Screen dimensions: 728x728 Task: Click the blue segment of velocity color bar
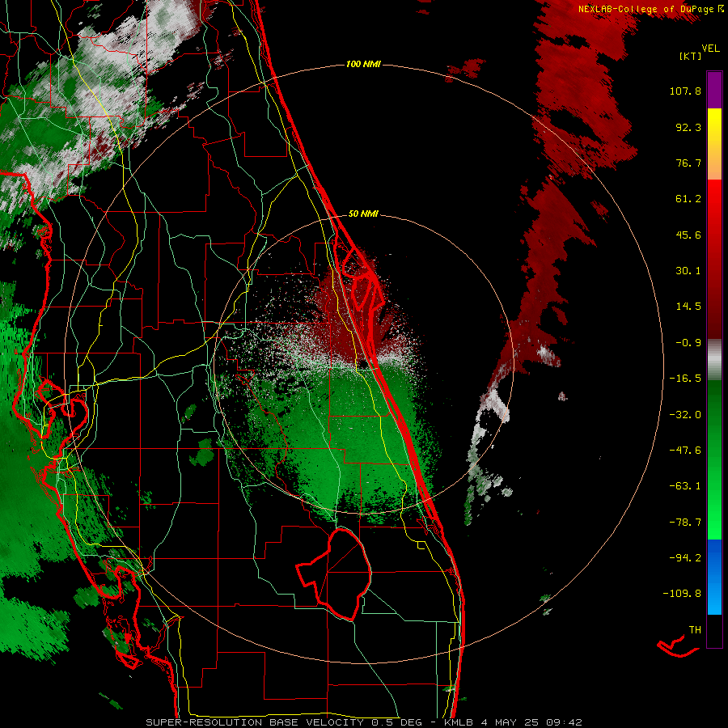point(714,577)
